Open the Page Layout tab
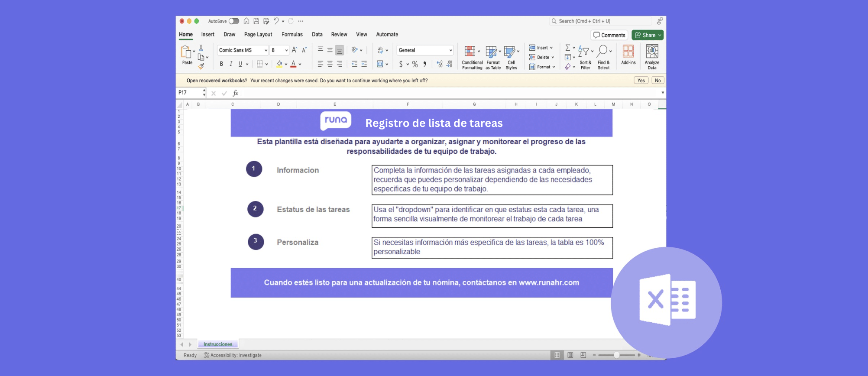868x376 pixels. (258, 34)
